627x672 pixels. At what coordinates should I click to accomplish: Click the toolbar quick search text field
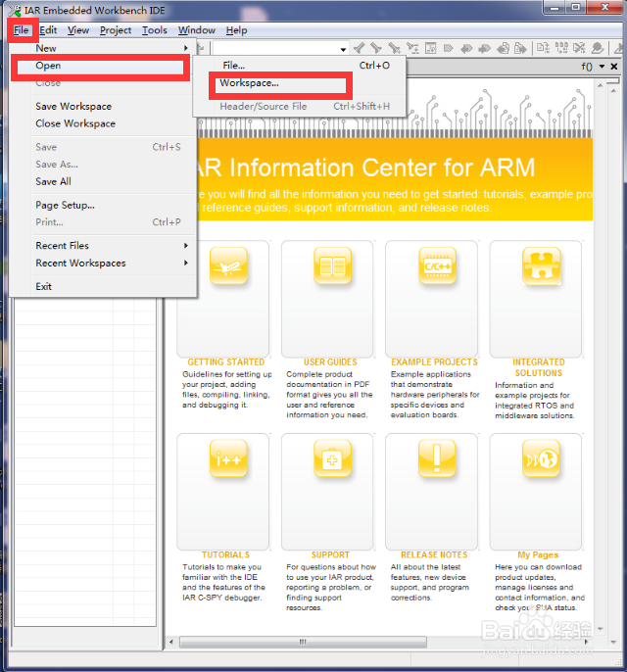[276, 49]
